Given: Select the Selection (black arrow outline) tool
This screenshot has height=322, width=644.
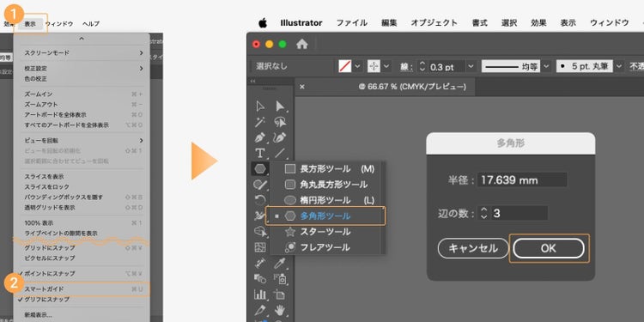Looking at the screenshot, I should (x=260, y=106).
